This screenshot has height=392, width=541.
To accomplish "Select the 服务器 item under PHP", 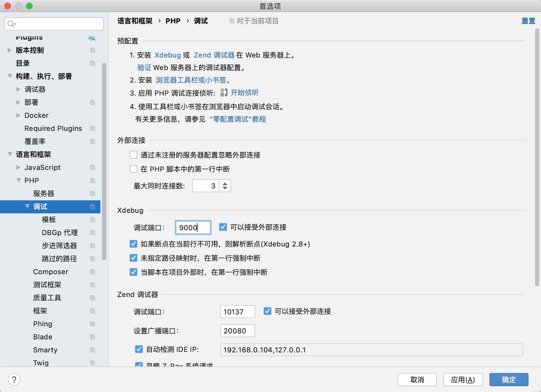I will point(44,194).
